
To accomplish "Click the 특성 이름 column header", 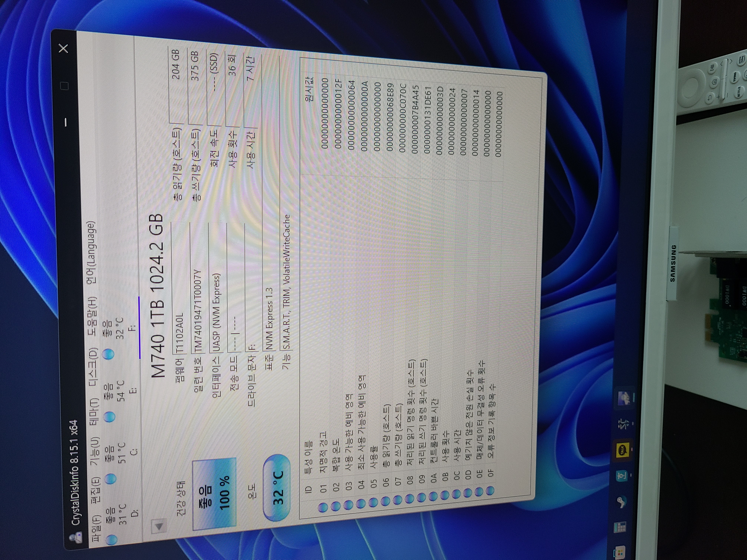I will pos(308,458).
